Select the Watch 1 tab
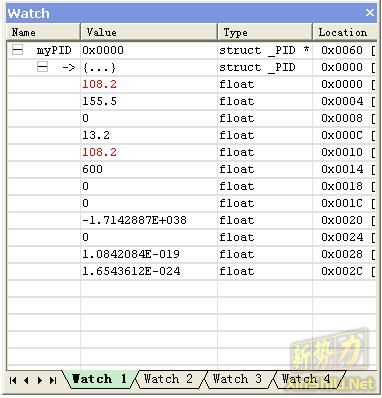This screenshot has height=398, width=382. click(99, 379)
